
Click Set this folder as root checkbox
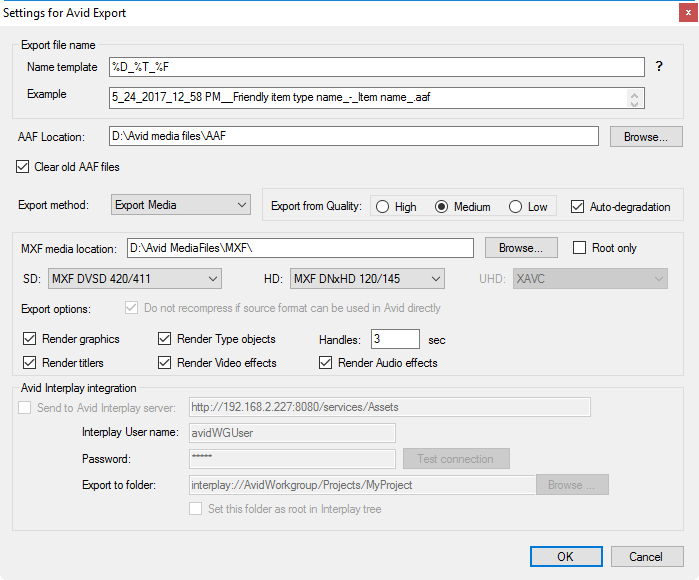coord(195,509)
